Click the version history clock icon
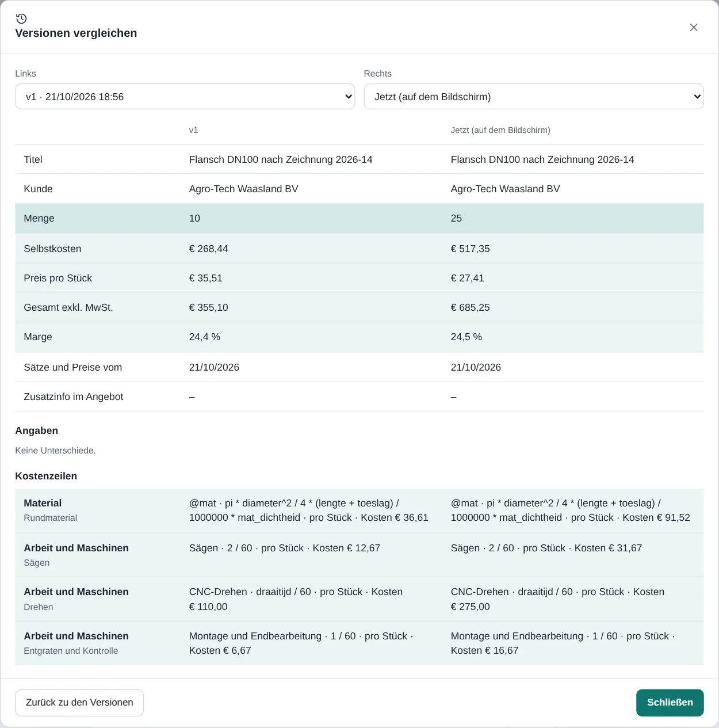Screen dimensions: 719x728 pyautogui.click(x=21, y=18)
